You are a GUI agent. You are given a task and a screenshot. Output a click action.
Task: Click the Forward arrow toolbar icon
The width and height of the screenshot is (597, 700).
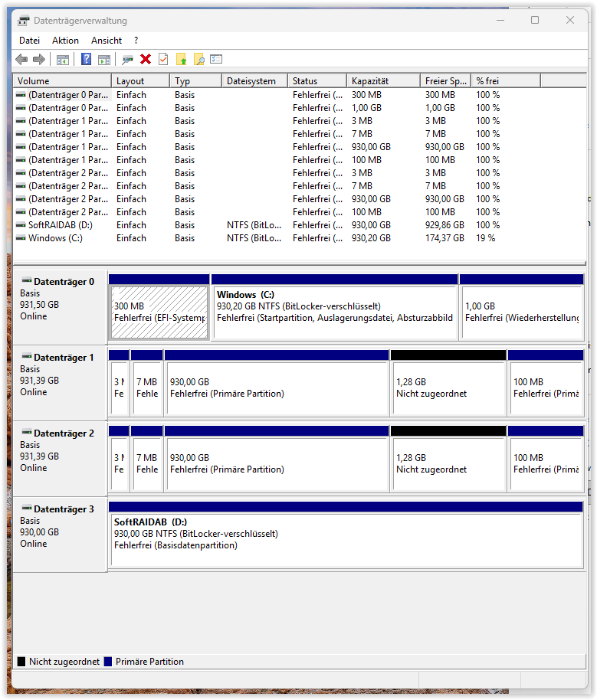(39, 59)
